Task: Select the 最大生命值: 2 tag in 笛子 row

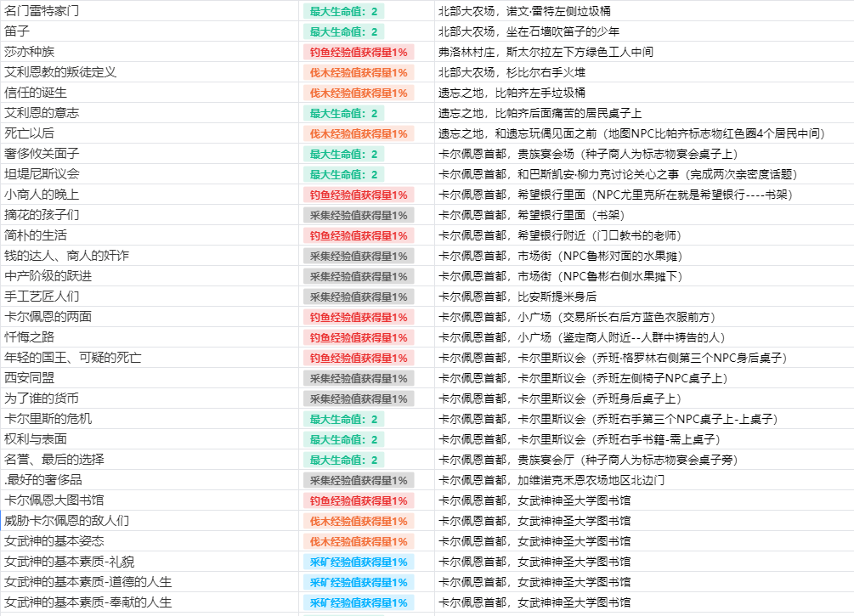Action: point(343,31)
